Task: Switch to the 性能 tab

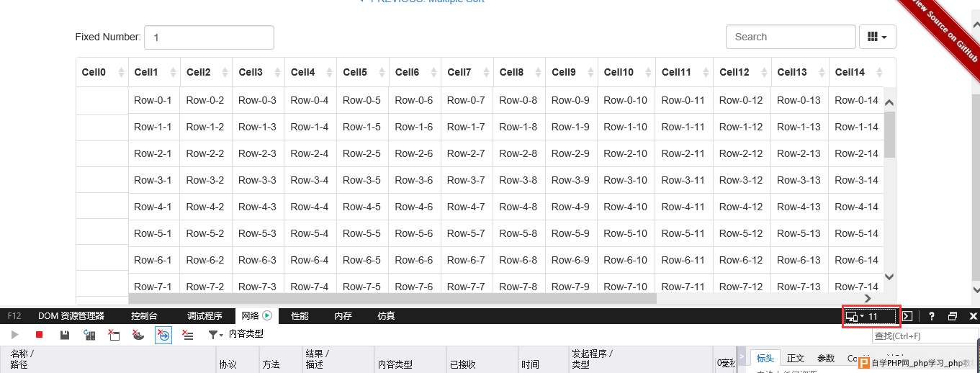Action: coord(300,316)
